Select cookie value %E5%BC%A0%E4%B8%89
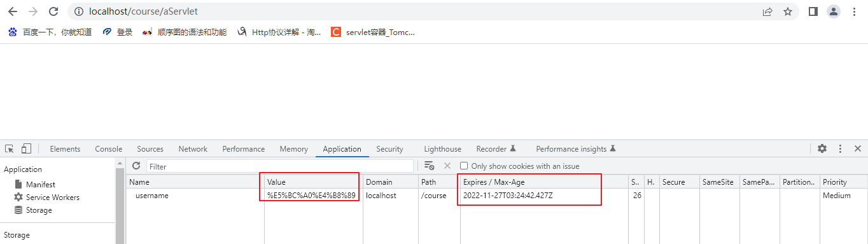 (x=311, y=196)
